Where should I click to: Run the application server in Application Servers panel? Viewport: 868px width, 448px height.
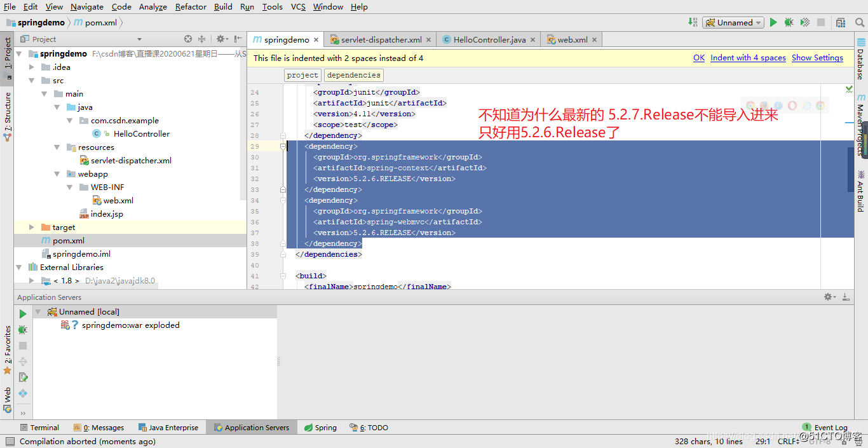[x=23, y=314]
